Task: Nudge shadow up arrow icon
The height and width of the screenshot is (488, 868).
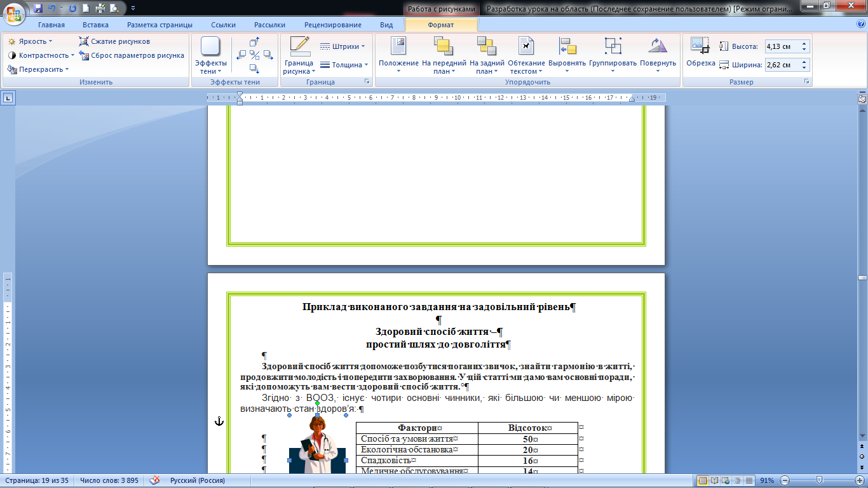Action: point(254,43)
